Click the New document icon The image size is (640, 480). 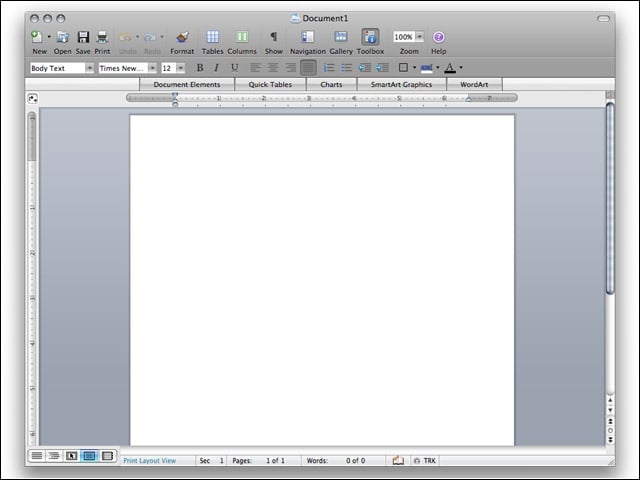pyautogui.click(x=37, y=37)
